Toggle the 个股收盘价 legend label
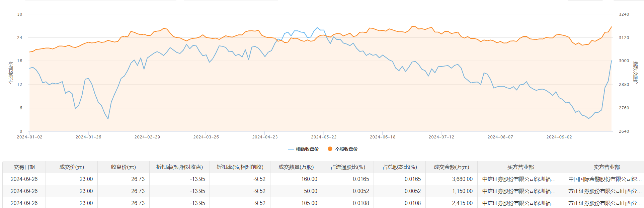The width and height of the screenshot is (644, 208). tap(346, 149)
